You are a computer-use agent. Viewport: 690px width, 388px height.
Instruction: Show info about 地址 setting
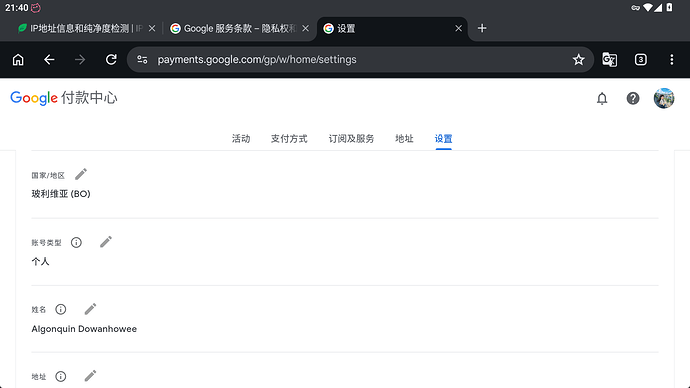point(61,376)
